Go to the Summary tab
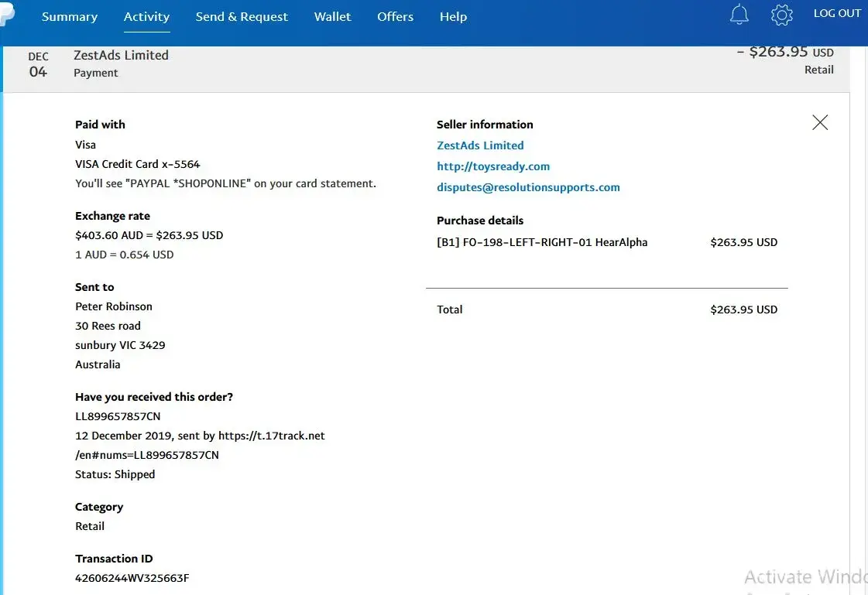Viewport: 868px width, 595px height. click(x=70, y=17)
